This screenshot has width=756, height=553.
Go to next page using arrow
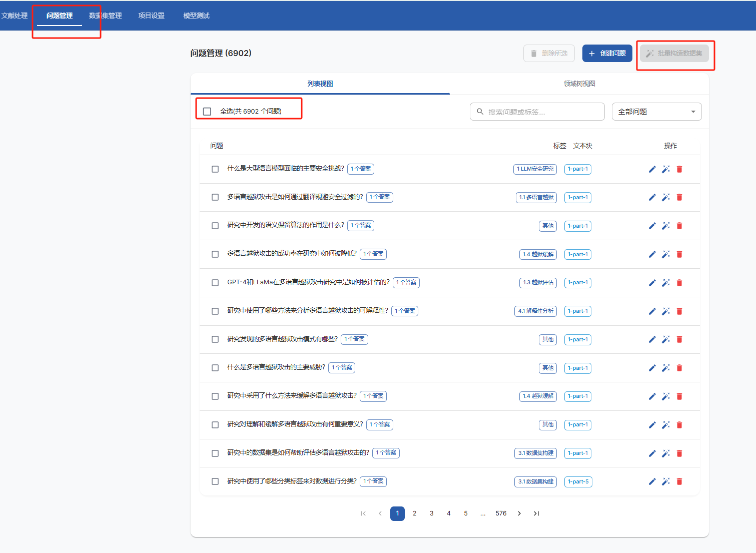(519, 513)
